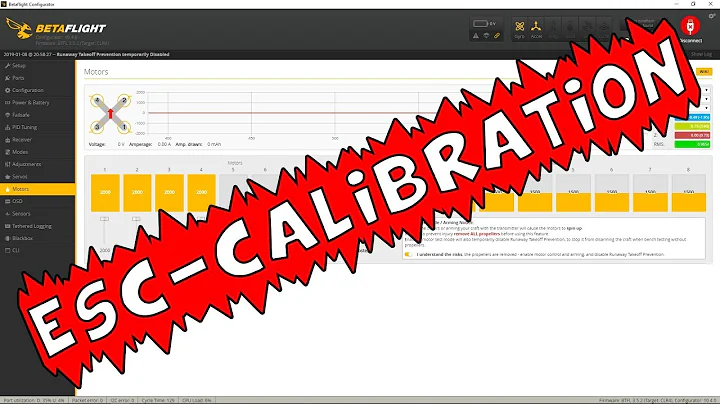Open the top graph settings dropdown
This screenshot has height=404, width=720.
[x=706, y=90]
